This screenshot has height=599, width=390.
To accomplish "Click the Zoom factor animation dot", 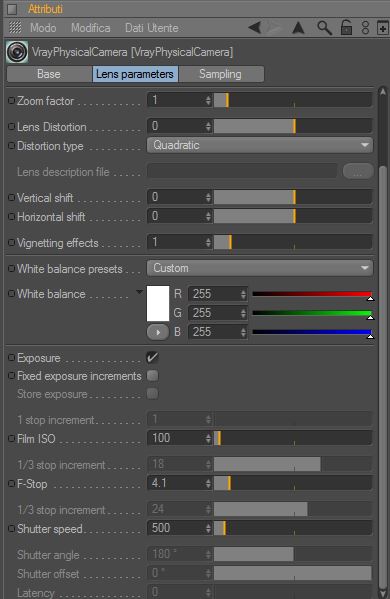I will [11, 100].
